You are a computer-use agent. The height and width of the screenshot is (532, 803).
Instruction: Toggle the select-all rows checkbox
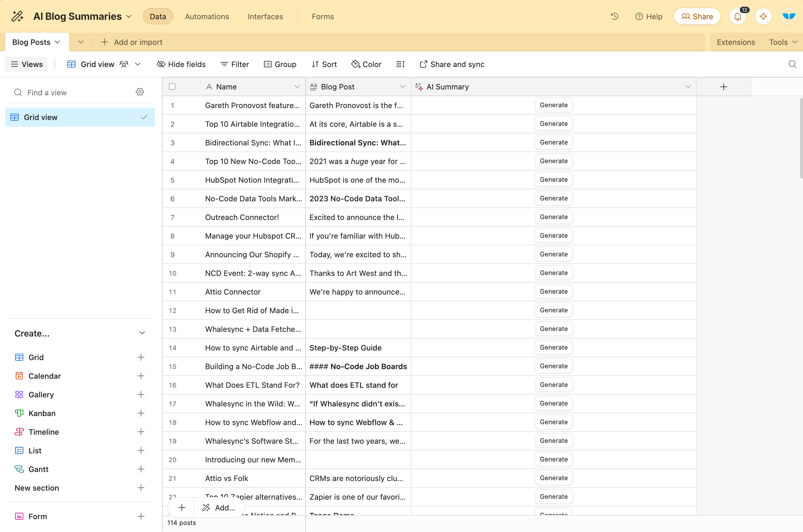coord(172,87)
